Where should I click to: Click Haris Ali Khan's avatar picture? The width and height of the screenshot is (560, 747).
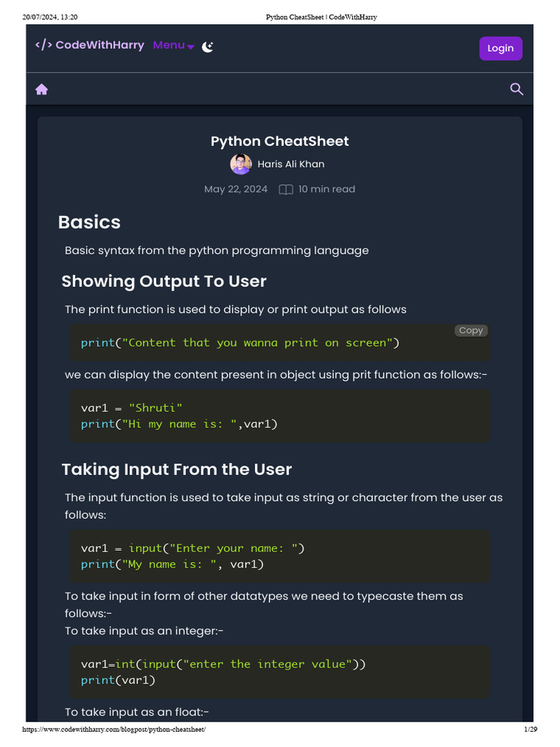coord(241,164)
